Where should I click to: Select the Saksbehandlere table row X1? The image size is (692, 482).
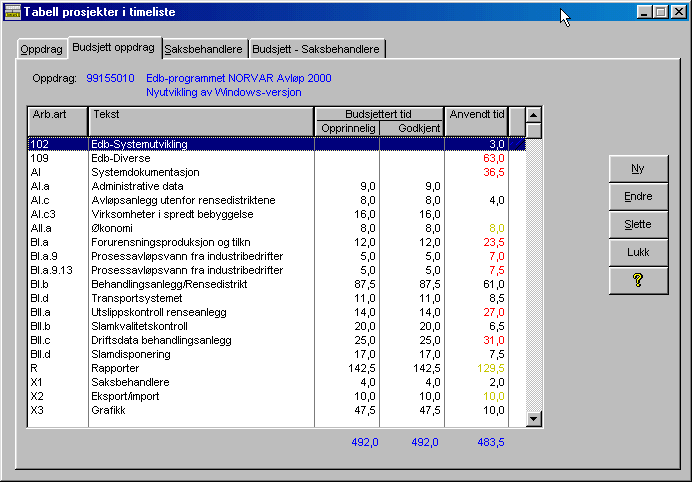(x=277, y=383)
